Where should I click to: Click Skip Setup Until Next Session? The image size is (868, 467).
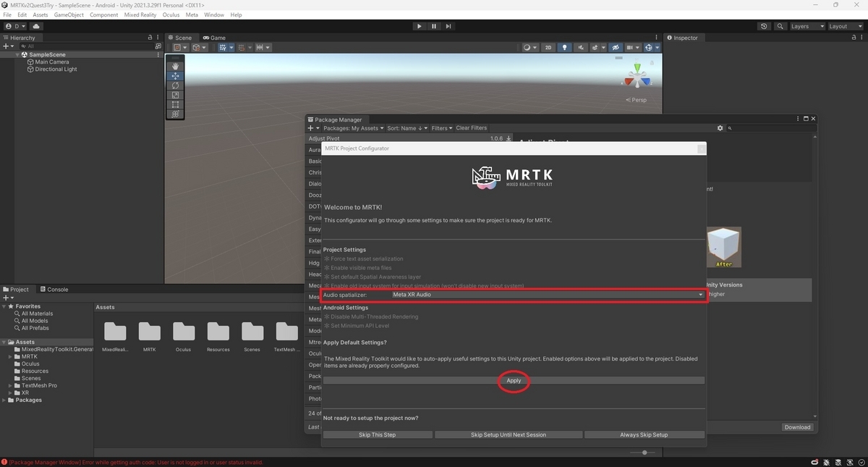508,434
